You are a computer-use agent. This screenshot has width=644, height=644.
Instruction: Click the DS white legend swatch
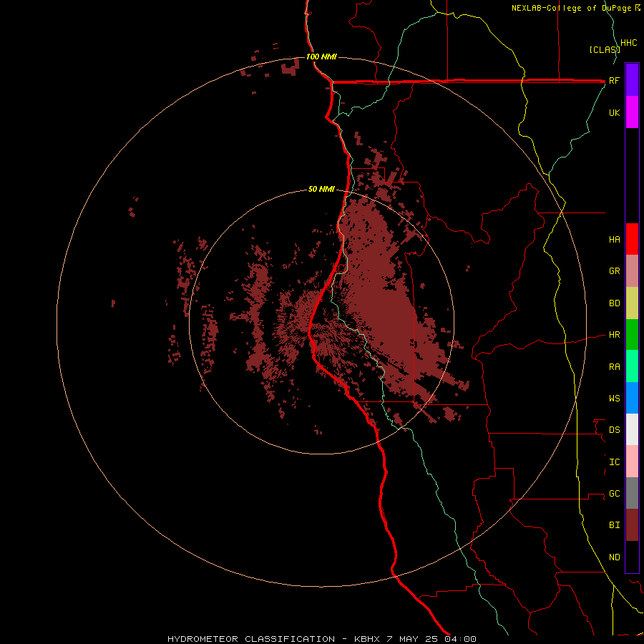coord(632,429)
